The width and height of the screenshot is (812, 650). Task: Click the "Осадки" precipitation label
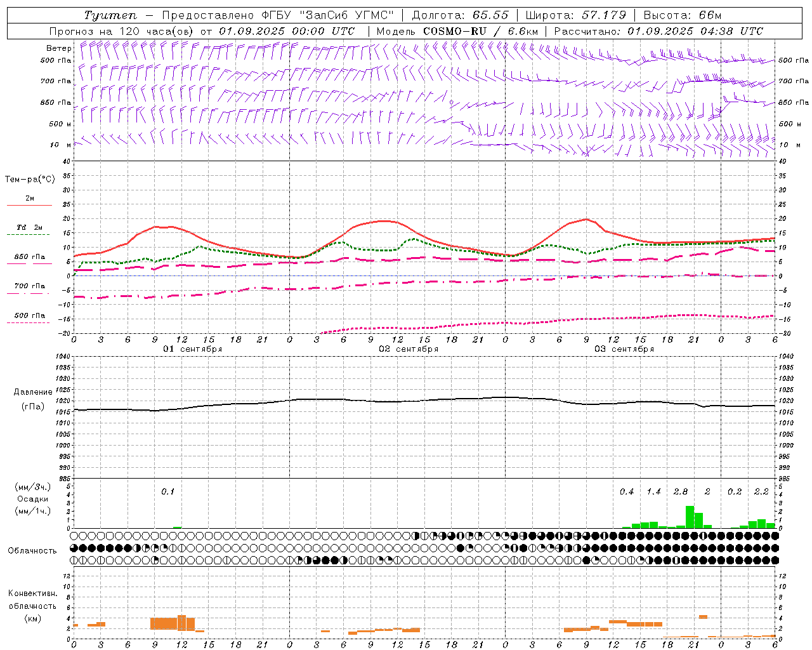pyautogui.click(x=33, y=499)
